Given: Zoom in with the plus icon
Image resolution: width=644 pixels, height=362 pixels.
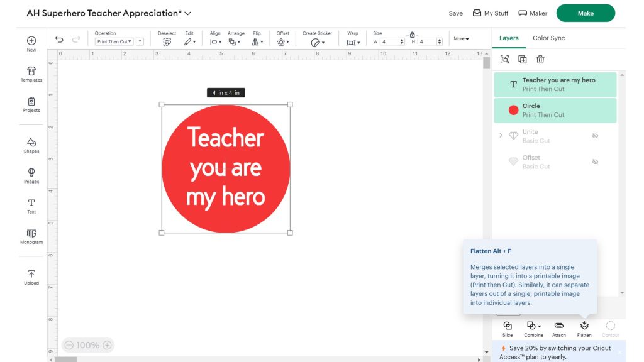Looking at the screenshot, I should 107,345.
